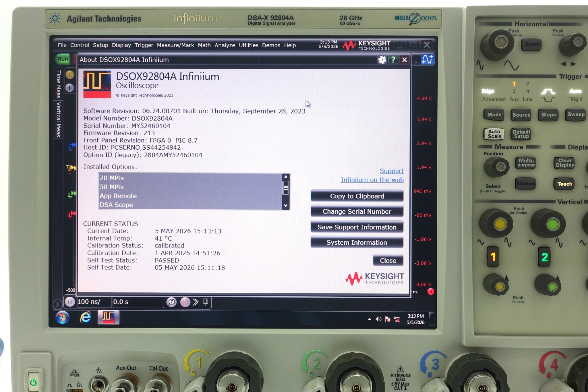This screenshot has width=588, height=392.
Task: Open the Windows Start menu
Action: coord(63,318)
